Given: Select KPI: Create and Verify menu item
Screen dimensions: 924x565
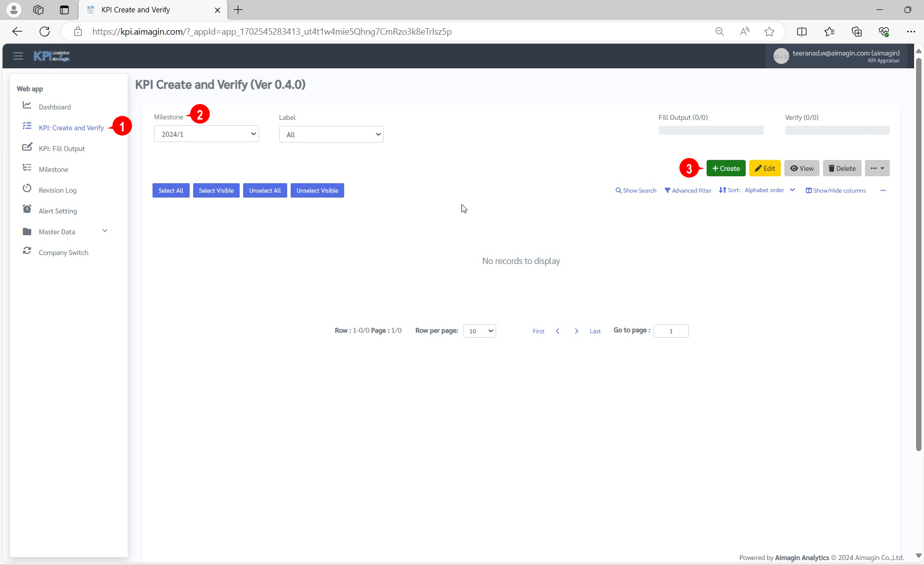Looking at the screenshot, I should point(71,128).
